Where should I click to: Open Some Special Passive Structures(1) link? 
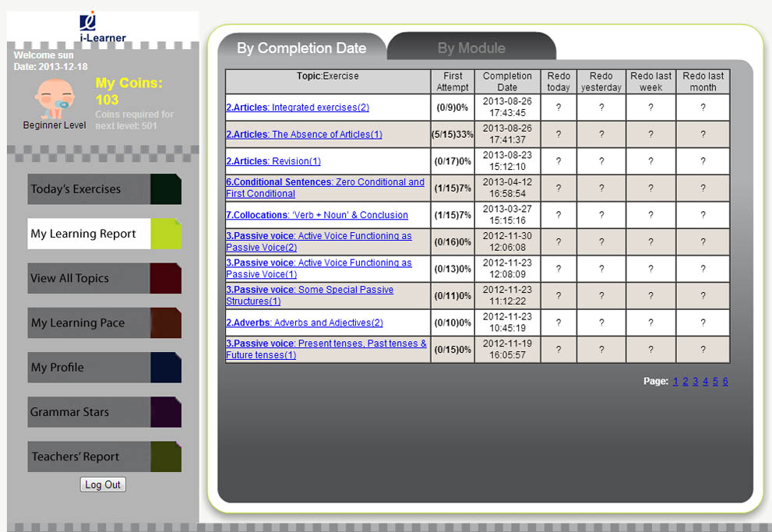coord(309,295)
